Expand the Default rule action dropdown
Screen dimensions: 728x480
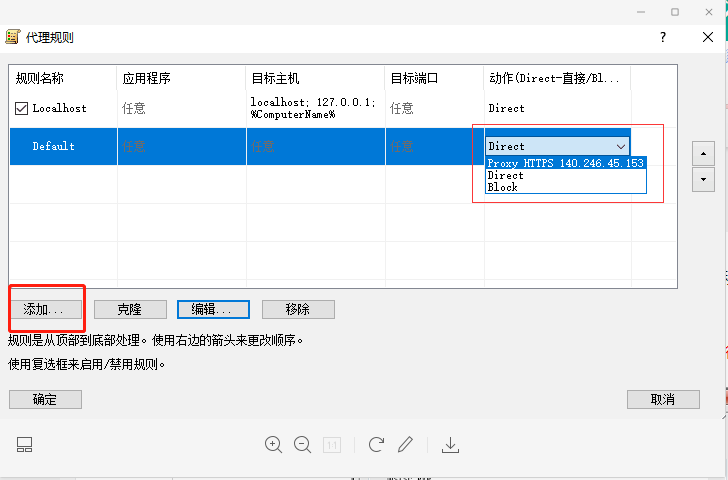pos(620,146)
